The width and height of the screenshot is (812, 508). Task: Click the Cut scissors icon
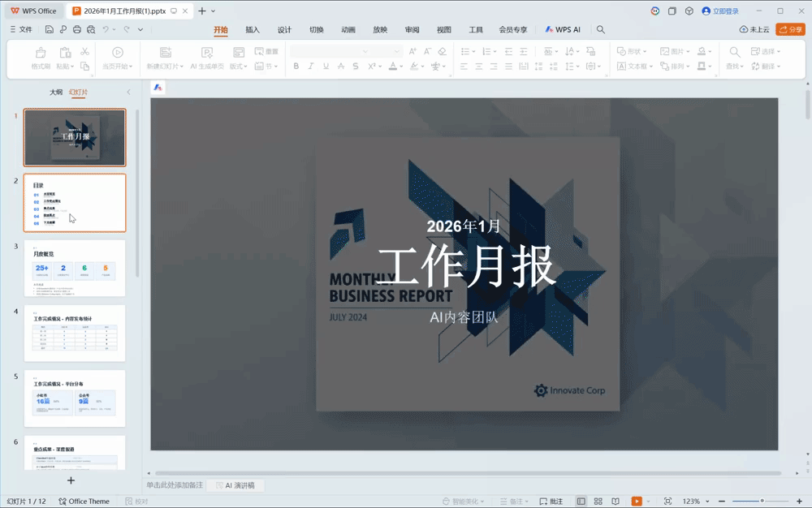pos(85,52)
